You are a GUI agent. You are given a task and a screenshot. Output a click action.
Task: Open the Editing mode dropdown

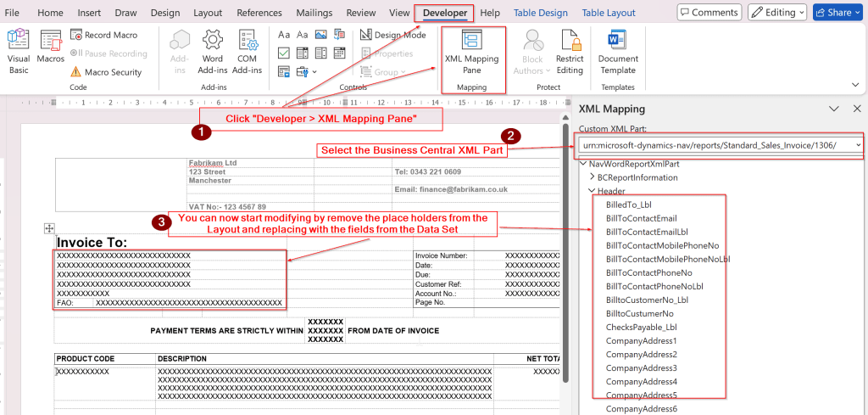[x=777, y=12]
